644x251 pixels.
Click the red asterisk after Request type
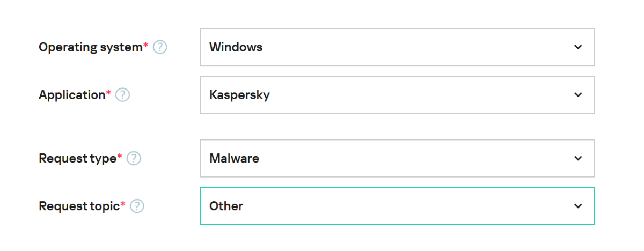coord(120,157)
